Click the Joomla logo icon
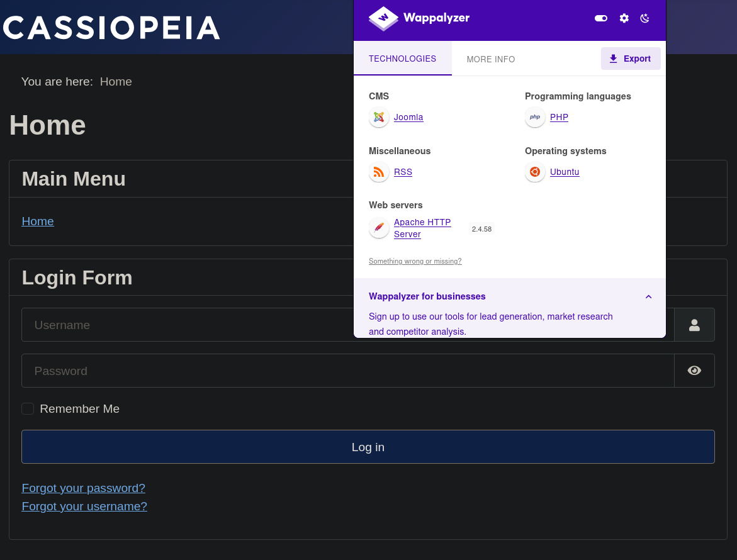Screen dimensions: 737x560 click(379, 117)
